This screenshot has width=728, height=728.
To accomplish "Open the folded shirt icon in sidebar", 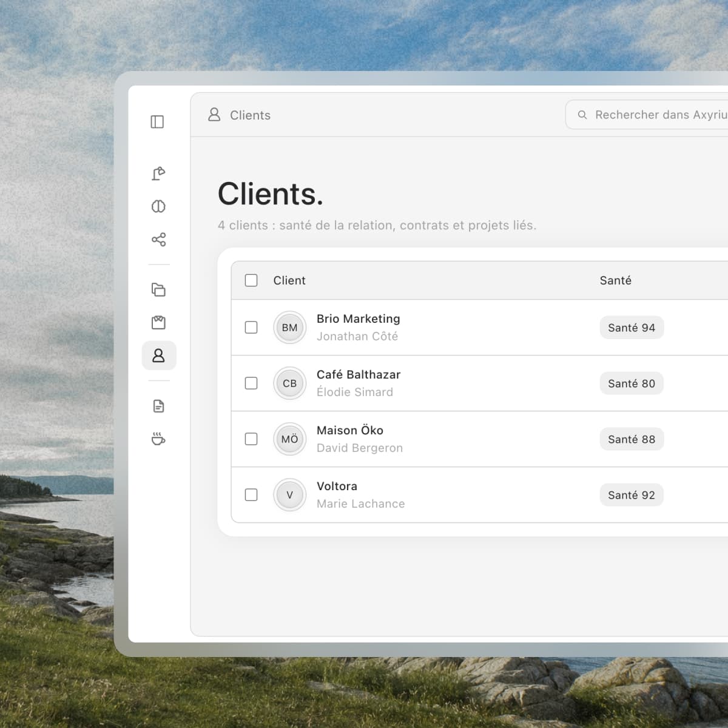I will [x=158, y=322].
